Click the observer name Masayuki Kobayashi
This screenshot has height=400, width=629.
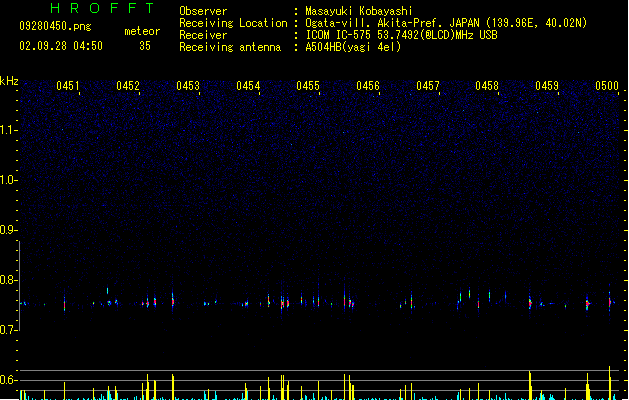tap(359, 11)
